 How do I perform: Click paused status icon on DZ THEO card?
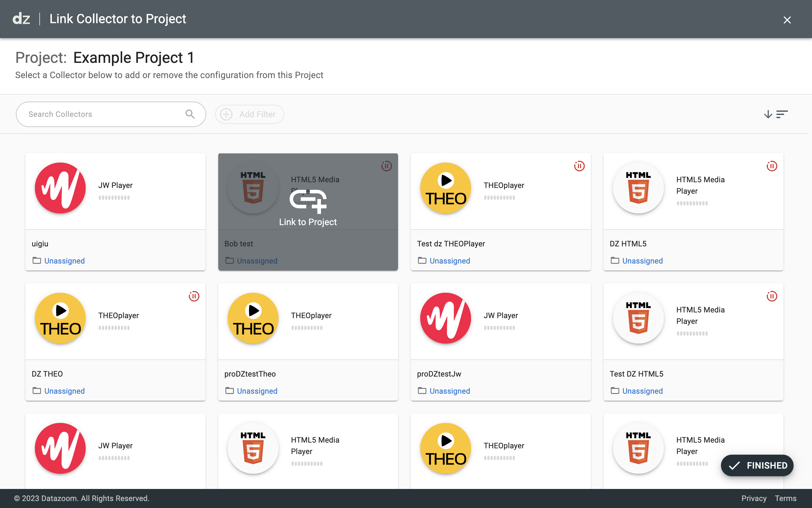click(194, 296)
